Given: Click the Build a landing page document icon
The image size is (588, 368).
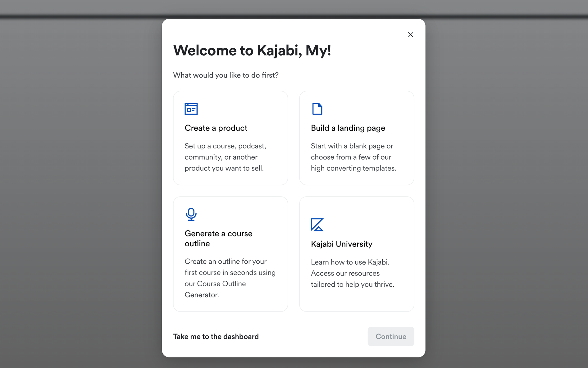Looking at the screenshot, I should pyautogui.click(x=317, y=109).
